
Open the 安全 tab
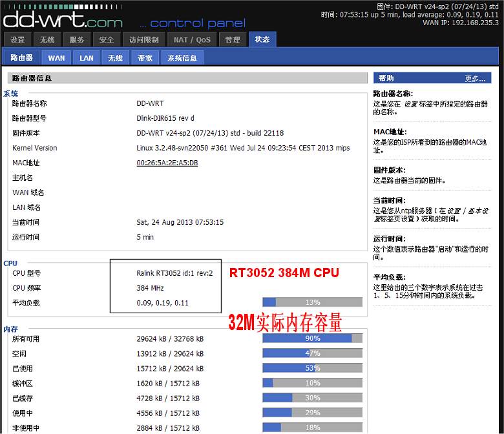pyautogui.click(x=107, y=40)
